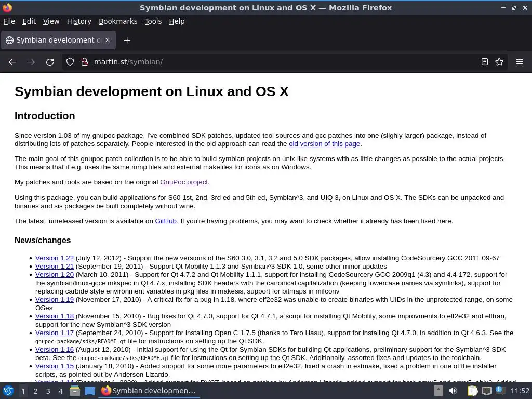The height and width of the screenshot is (399, 532).
Task: Open the Version 1.18 link
Action: click(x=54, y=316)
